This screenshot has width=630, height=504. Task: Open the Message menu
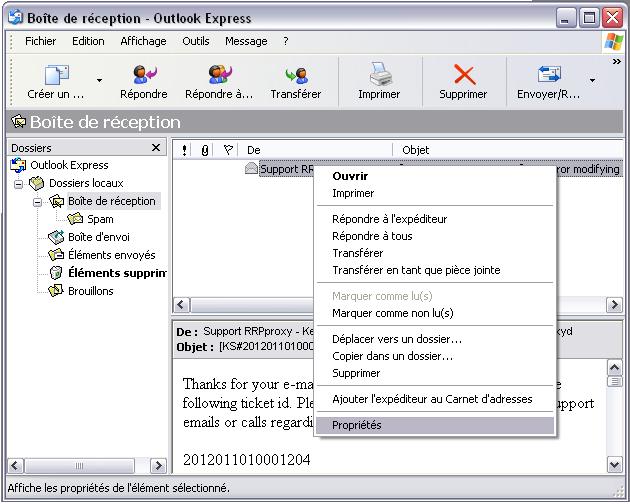pyautogui.click(x=246, y=41)
